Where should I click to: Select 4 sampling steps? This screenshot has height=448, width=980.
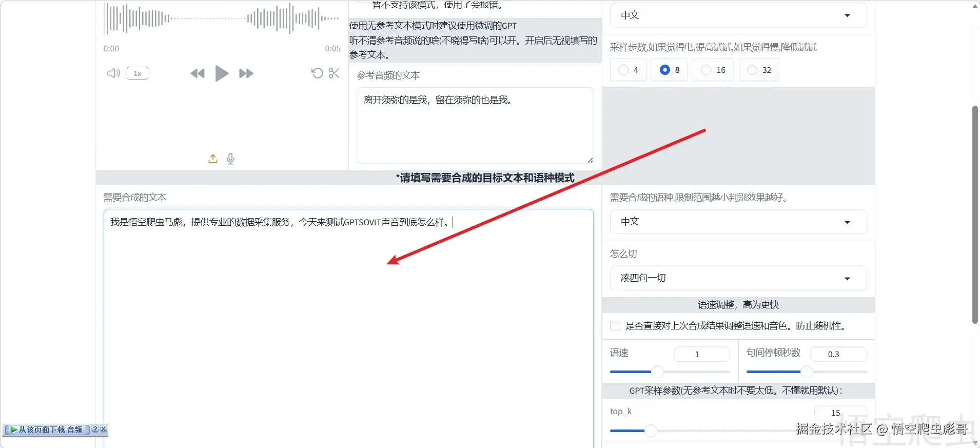tap(629, 70)
